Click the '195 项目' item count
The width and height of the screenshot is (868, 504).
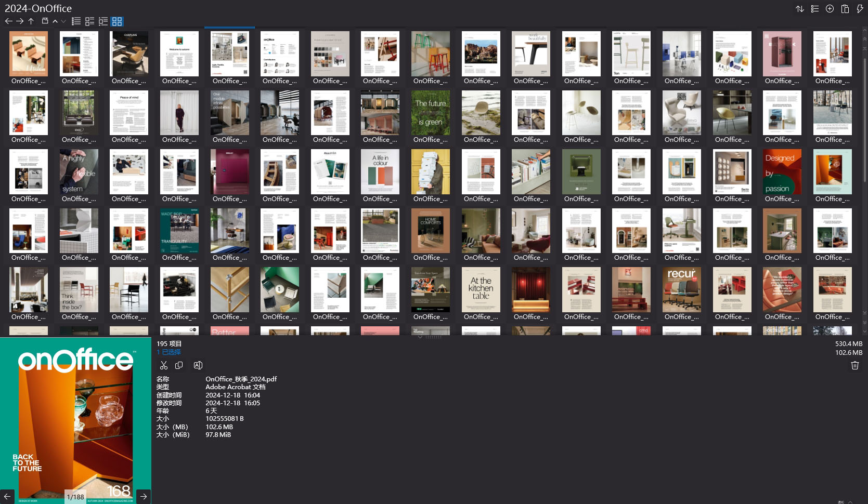[x=169, y=343]
